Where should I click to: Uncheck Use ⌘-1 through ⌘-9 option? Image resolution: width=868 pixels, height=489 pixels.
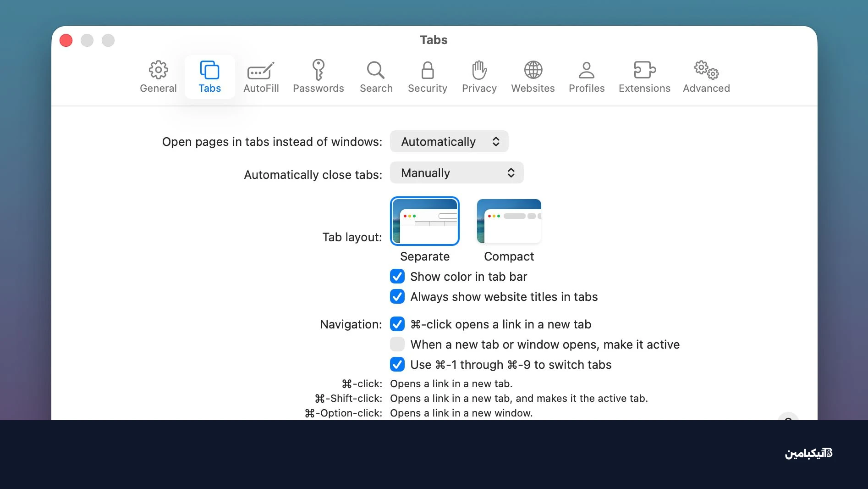point(397,365)
